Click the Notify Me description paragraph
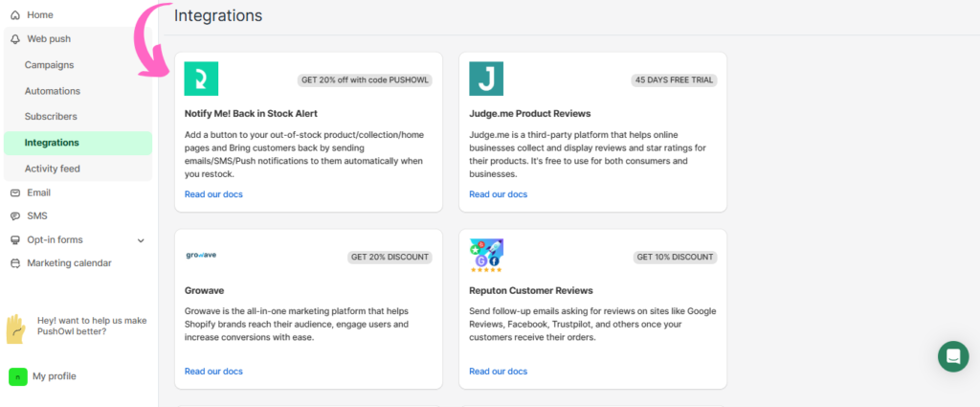 (x=303, y=154)
